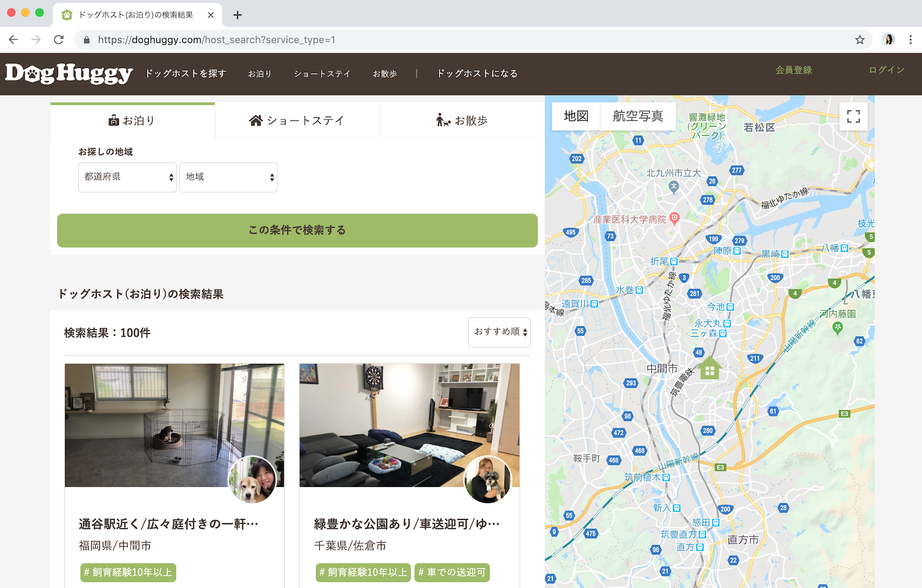Open the ログイン link
This screenshot has width=922, height=588.
886,70
